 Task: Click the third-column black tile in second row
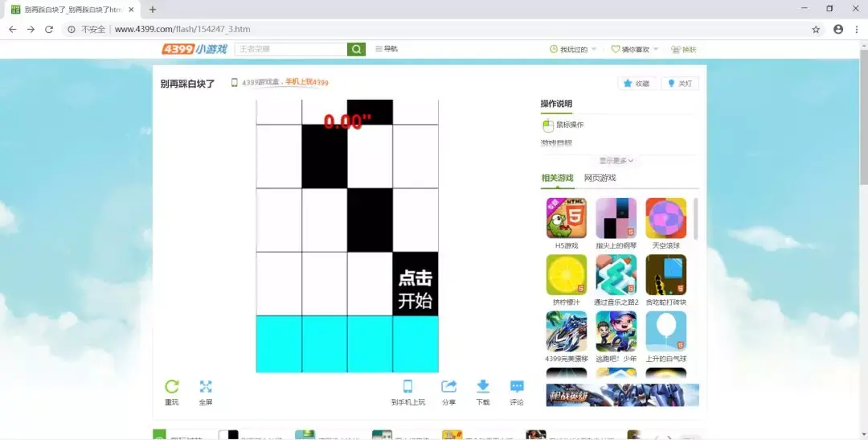(370, 220)
